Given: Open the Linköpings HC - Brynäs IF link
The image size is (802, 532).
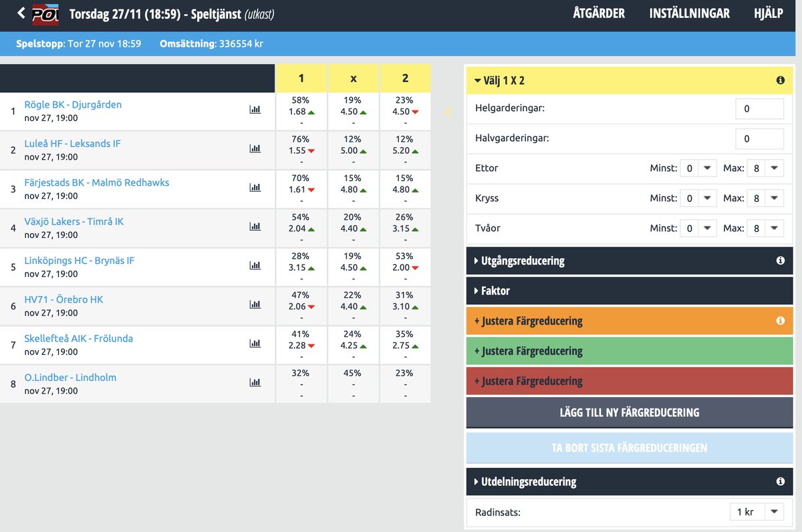Looking at the screenshot, I should point(80,261).
